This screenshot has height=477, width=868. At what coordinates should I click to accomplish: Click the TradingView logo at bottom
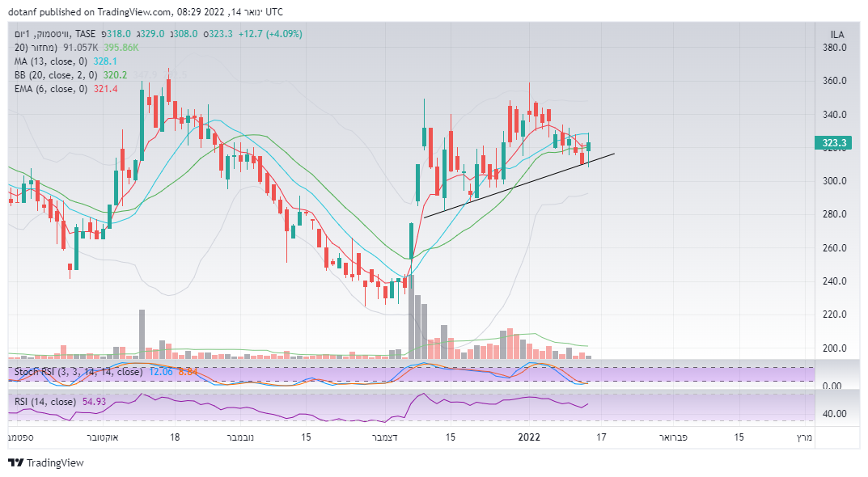pos(46,462)
